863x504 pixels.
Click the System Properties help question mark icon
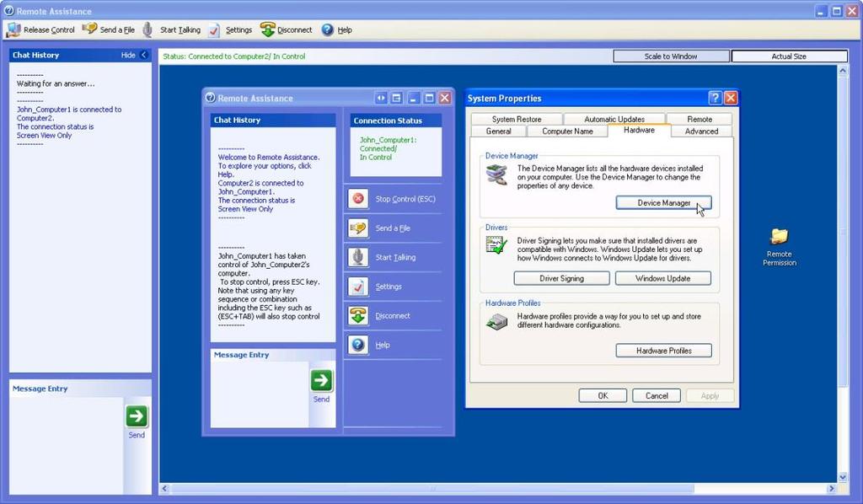click(715, 98)
